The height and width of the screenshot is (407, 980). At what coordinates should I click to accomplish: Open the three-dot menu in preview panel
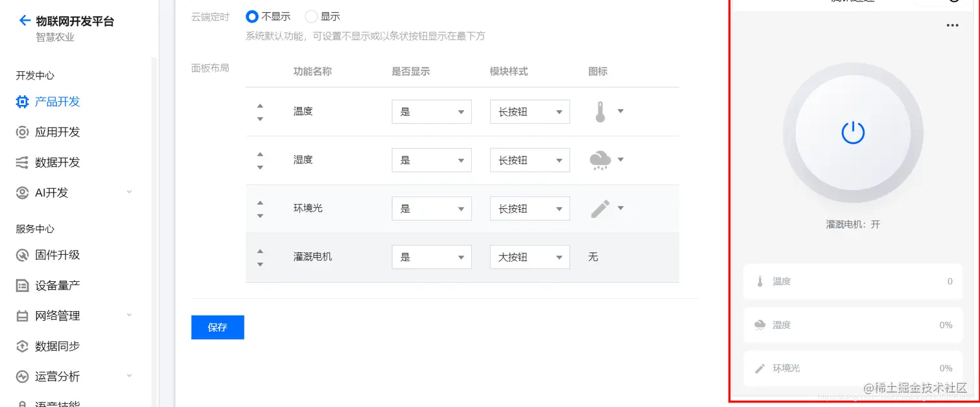click(952, 25)
